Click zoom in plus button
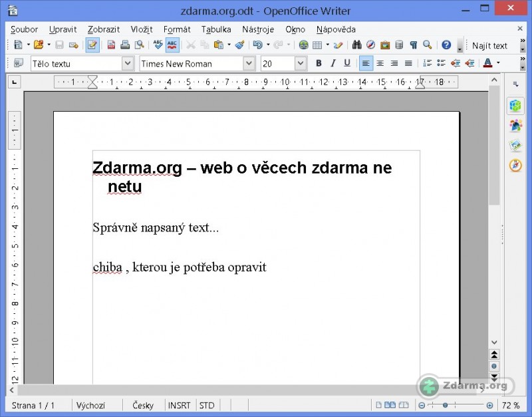The height and width of the screenshot is (417, 532). coord(489,405)
